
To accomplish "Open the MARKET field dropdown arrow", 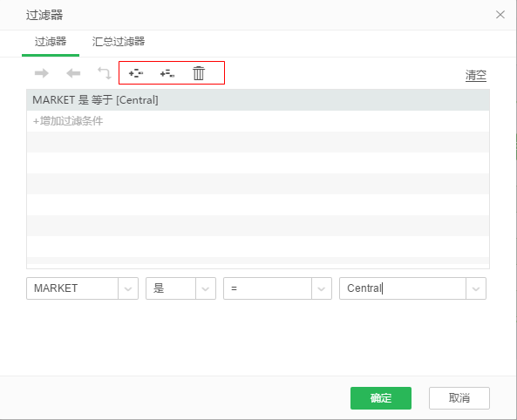I will coord(128,288).
